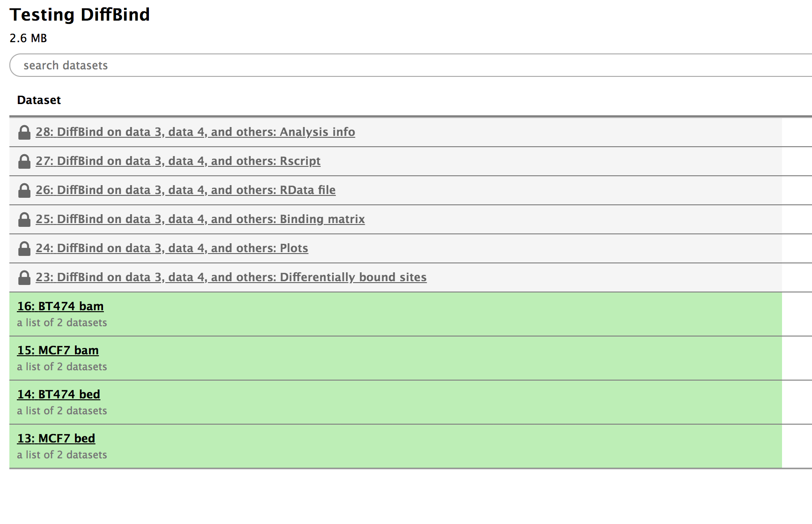The image size is (812, 524).
Task: Expand the BT474 bam collection
Action: point(60,306)
